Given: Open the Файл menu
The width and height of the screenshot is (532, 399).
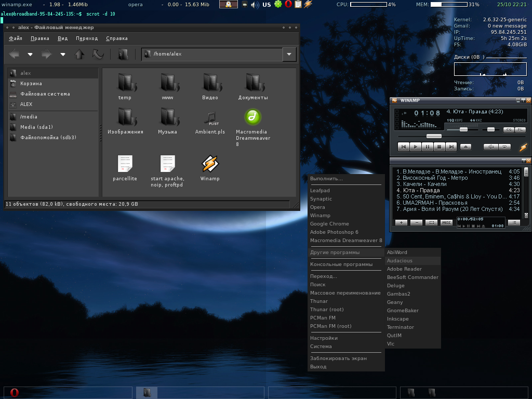Looking at the screenshot, I should (x=16, y=38).
